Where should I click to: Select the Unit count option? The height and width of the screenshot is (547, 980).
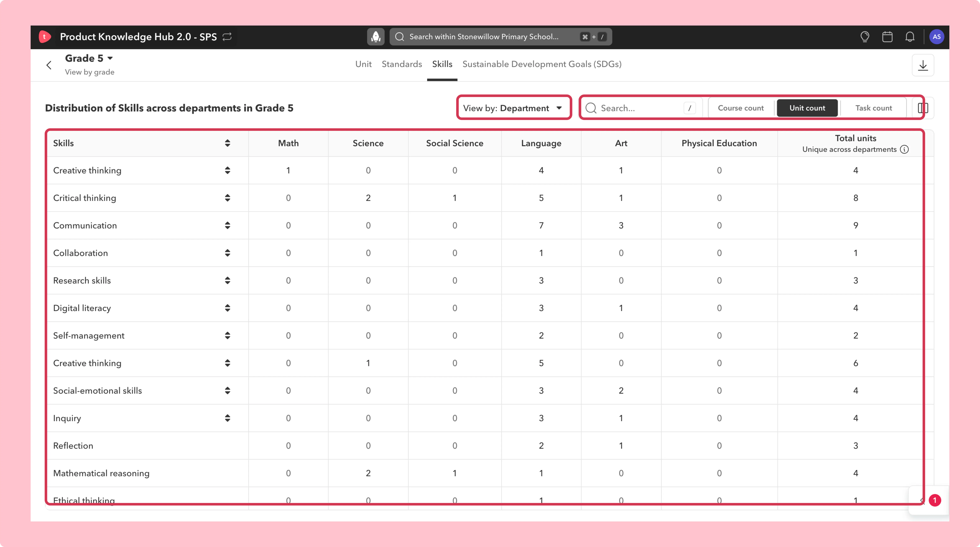[807, 108]
